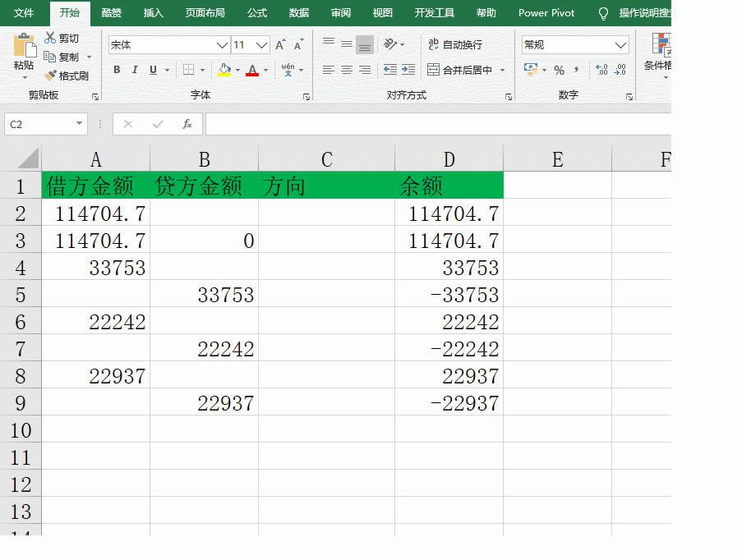Click the accounting number format icon
The width and height of the screenshot is (742, 560).
pos(531,70)
